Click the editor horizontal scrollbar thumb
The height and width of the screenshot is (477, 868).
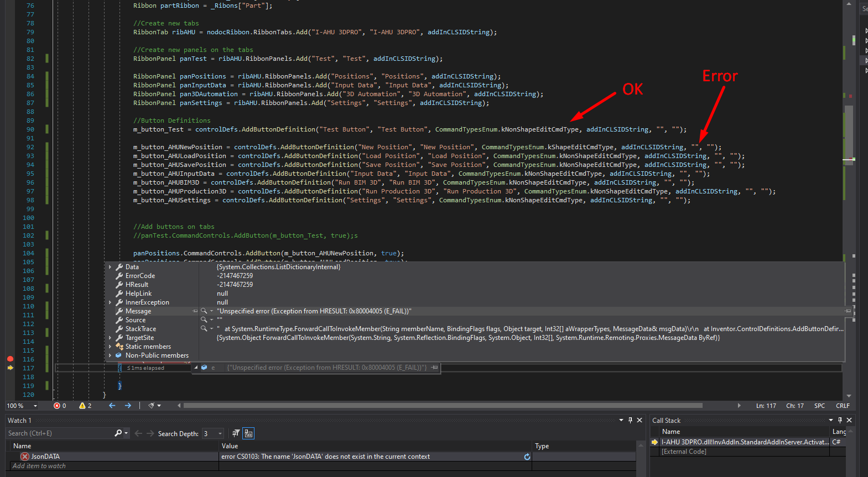(x=443, y=406)
